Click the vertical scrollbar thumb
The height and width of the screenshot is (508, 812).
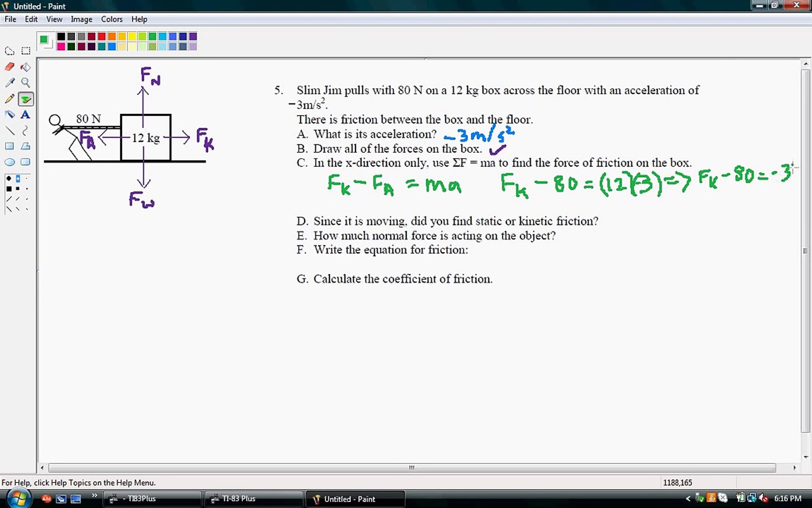(805, 251)
